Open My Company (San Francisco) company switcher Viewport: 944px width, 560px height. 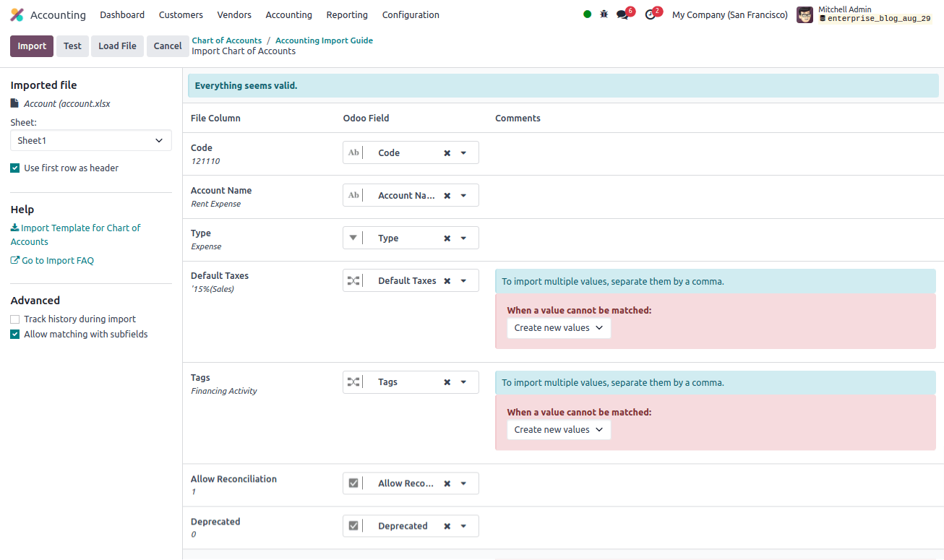pyautogui.click(x=730, y=14)
